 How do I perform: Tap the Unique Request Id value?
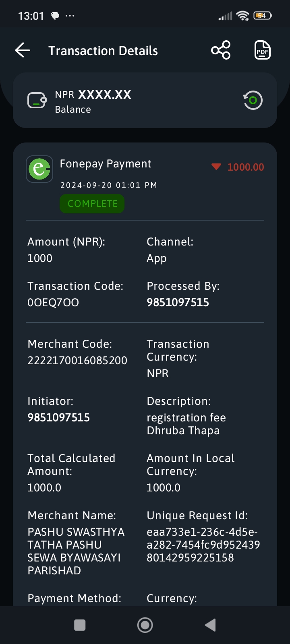(x=203, y=545)
